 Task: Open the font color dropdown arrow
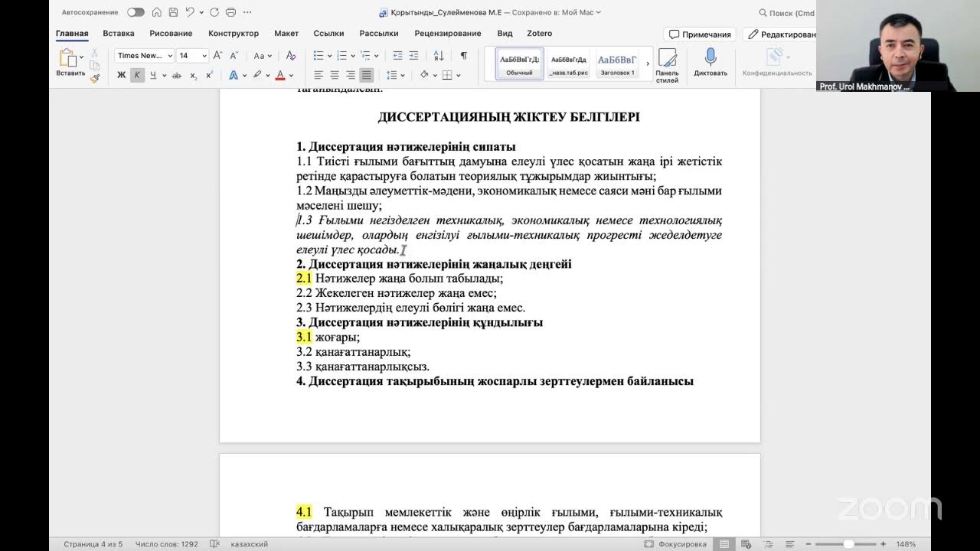pyautogui.click(x=291, y=75)
